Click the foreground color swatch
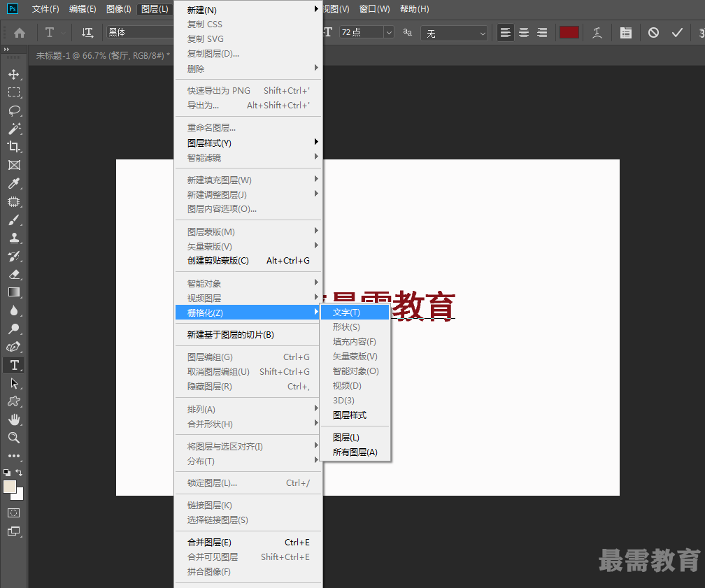Image resolution: width=705 pixels, height=588 pixels. pyautogui.click(x=10, y=487)
